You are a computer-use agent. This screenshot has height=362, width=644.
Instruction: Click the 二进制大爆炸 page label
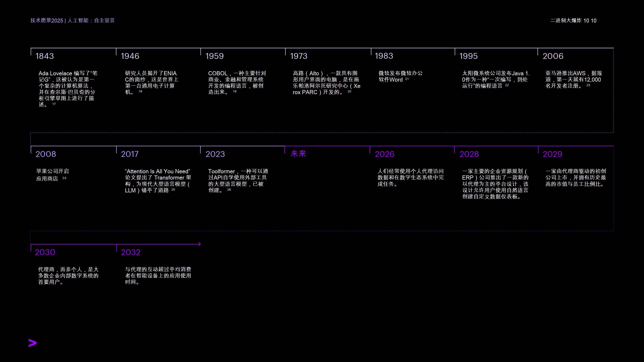pos(566,21)
